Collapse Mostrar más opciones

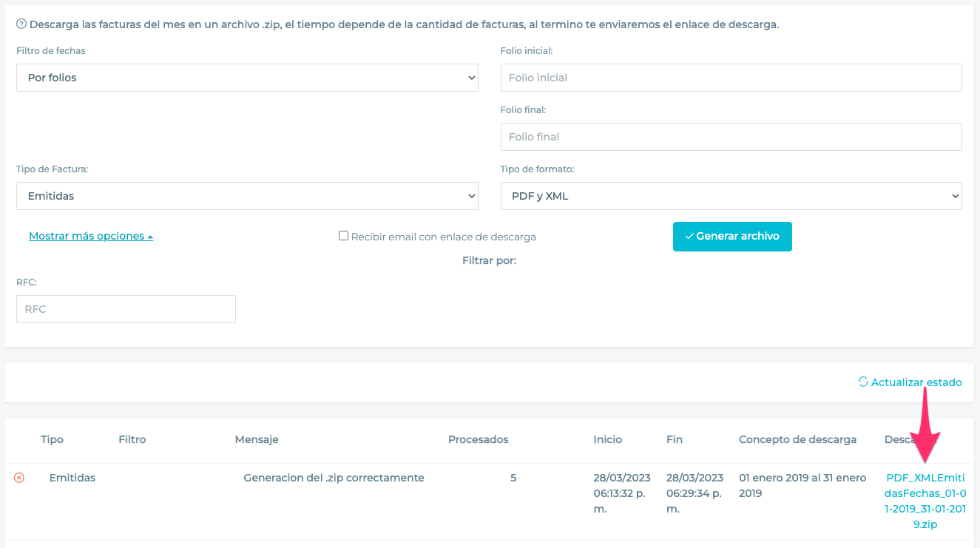(x=91, y=236)
